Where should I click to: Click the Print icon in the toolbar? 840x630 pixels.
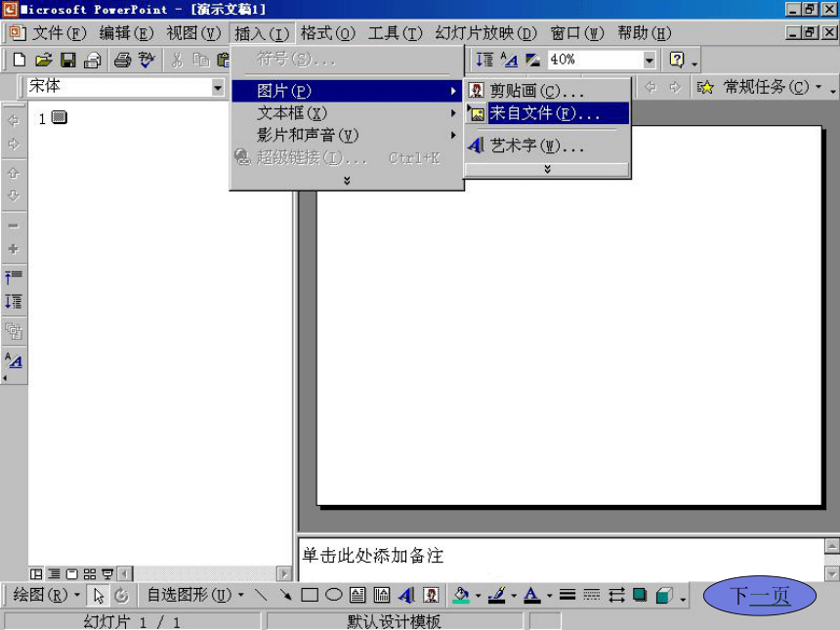coord(123,60)
